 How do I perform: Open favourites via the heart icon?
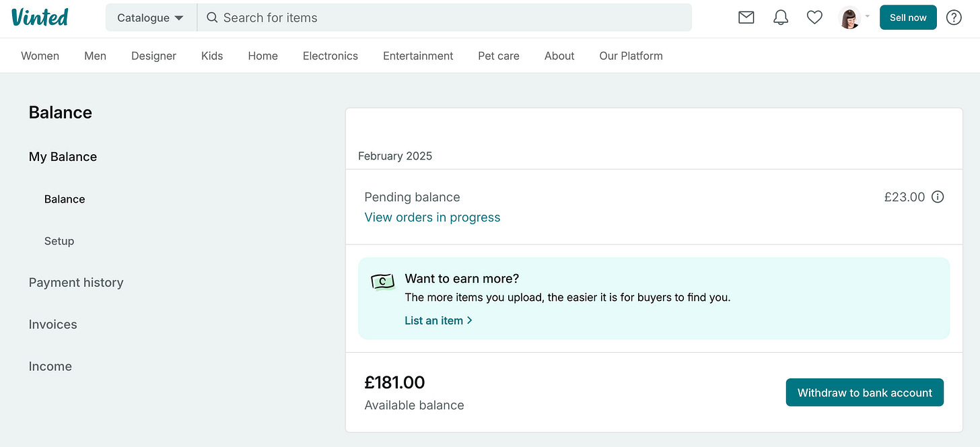tap(814, 18)
